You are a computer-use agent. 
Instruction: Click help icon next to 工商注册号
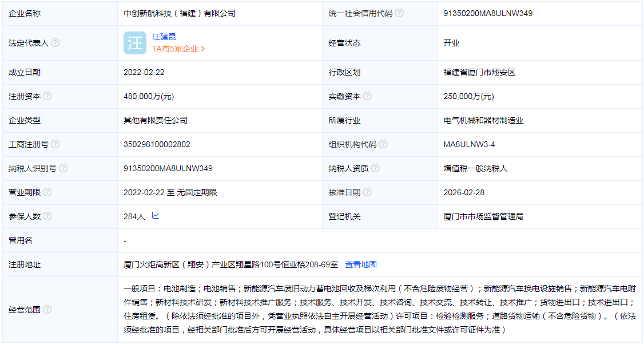(55, 144)
